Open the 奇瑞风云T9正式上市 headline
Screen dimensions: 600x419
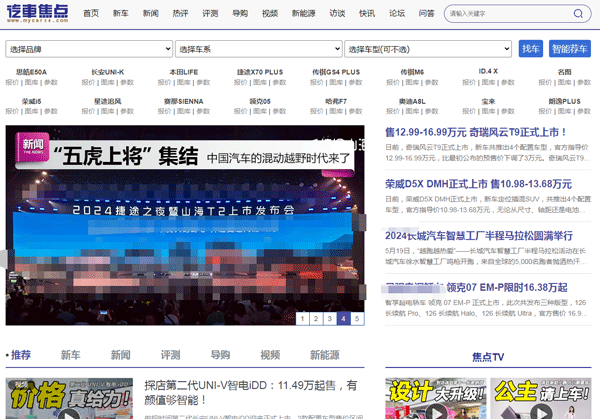point(476,132)
